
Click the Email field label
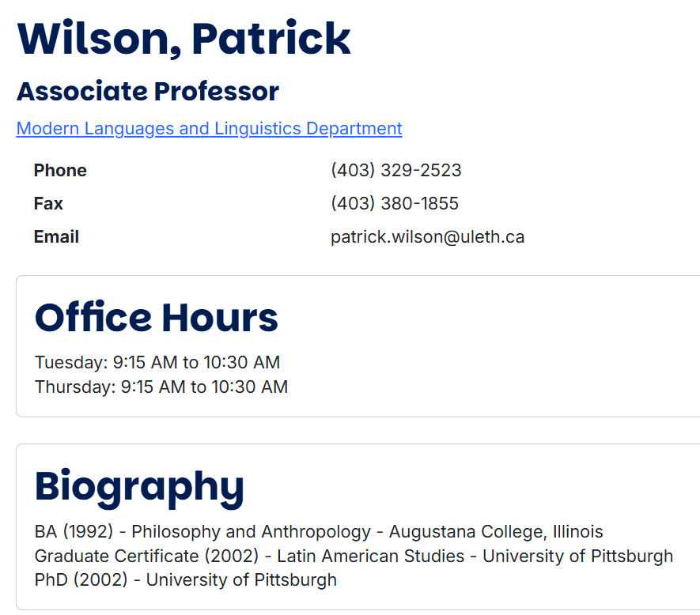click(56, 237)
